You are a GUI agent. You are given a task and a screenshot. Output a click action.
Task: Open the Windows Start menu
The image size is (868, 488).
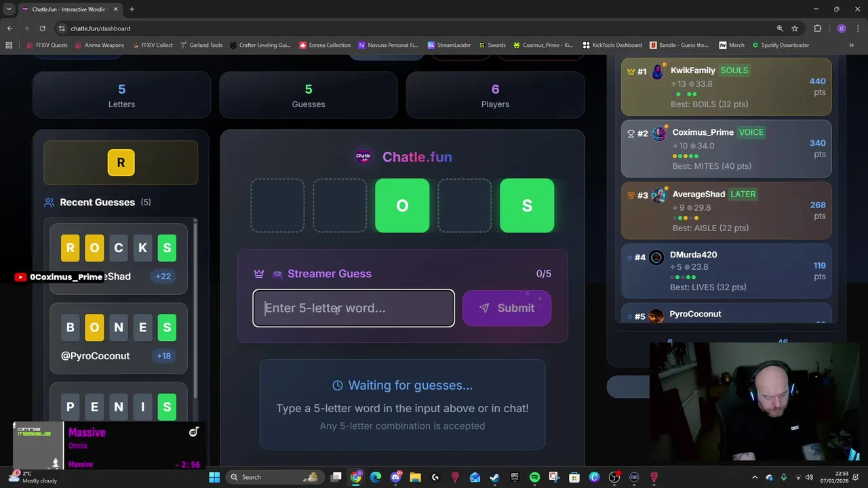pos(214,477)
